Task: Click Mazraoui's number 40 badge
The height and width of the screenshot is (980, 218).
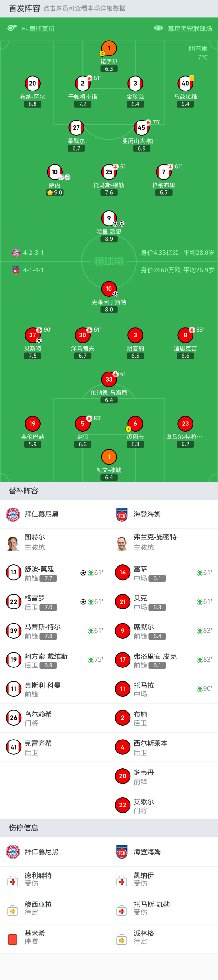Action: click(185, 84)
